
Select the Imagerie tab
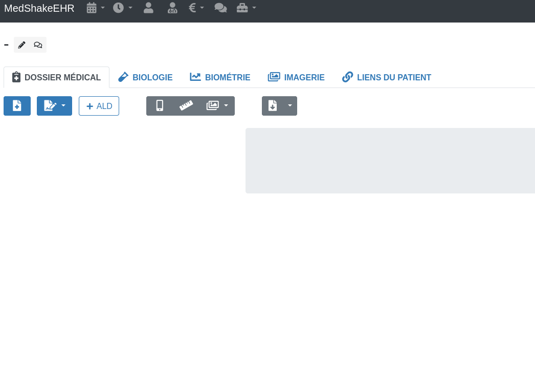click(x=296, y=77)
